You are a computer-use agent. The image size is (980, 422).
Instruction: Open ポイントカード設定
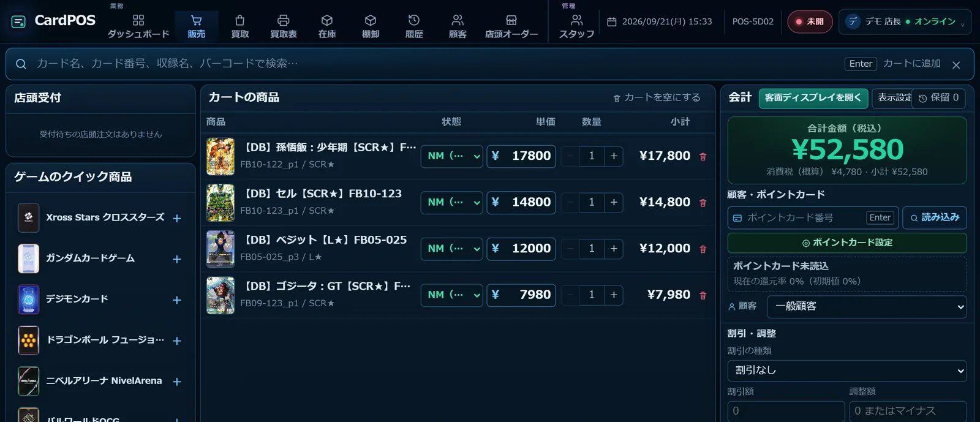[847, 243]
